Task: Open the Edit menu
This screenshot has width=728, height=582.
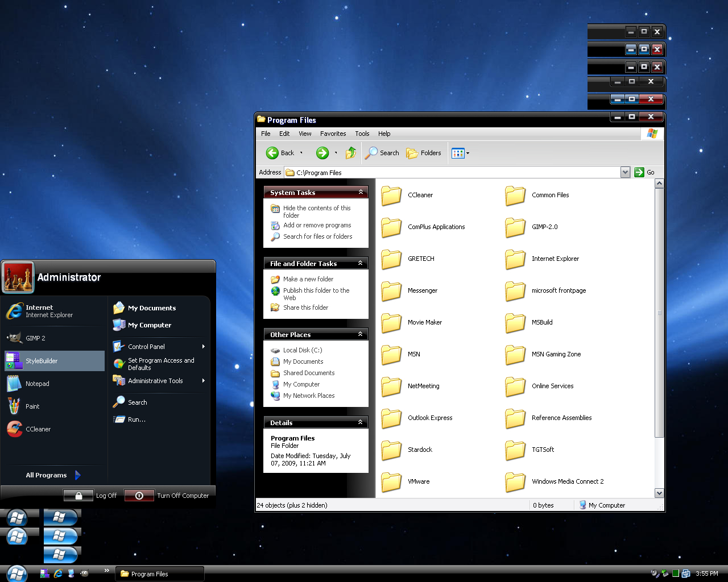Action: pos(284,134)
